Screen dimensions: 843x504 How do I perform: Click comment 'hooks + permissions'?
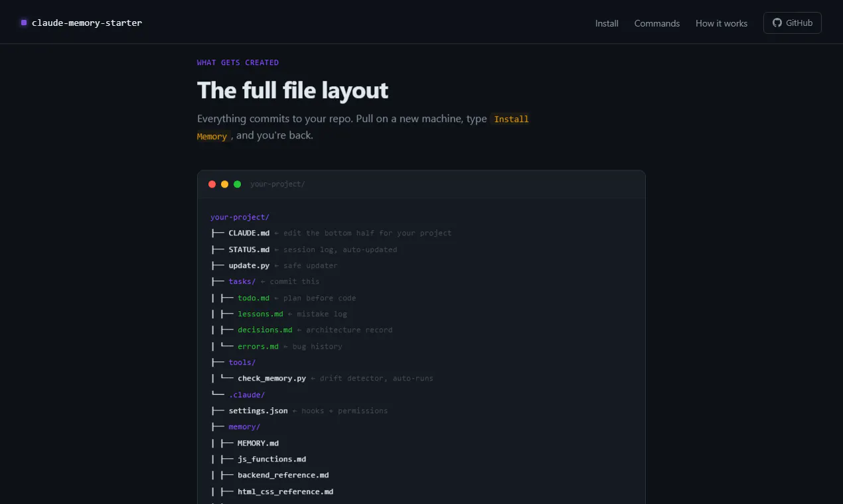345,410
